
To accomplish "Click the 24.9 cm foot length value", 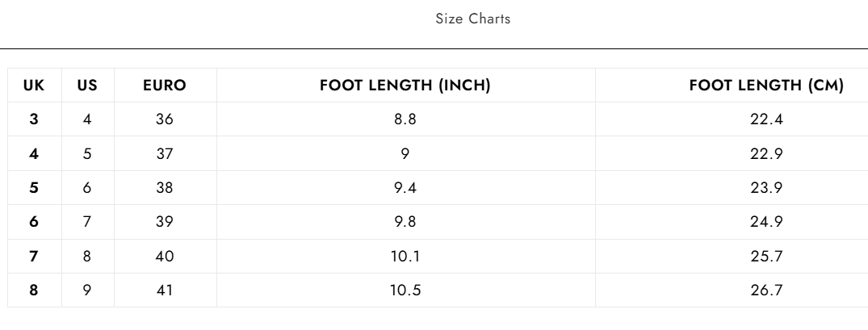I will pyautogui.click(x=765, y=223).
